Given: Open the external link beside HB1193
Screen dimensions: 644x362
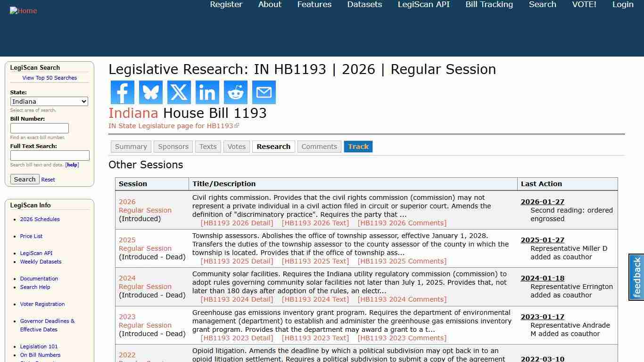Looking at the screenshot, I should pyautogui.click(x=236, y=125).
